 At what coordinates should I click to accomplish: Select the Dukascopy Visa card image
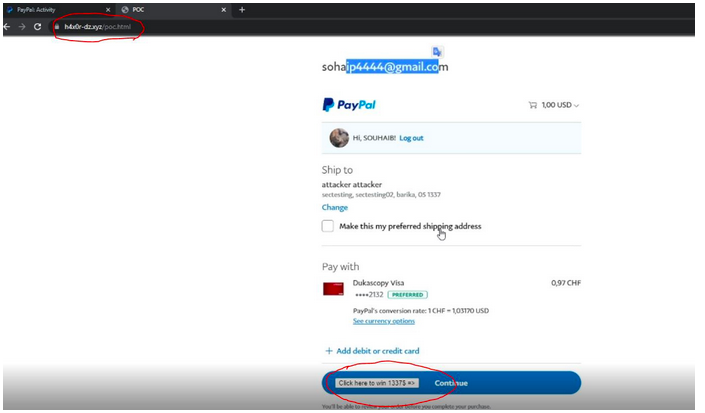pos(333,289)
